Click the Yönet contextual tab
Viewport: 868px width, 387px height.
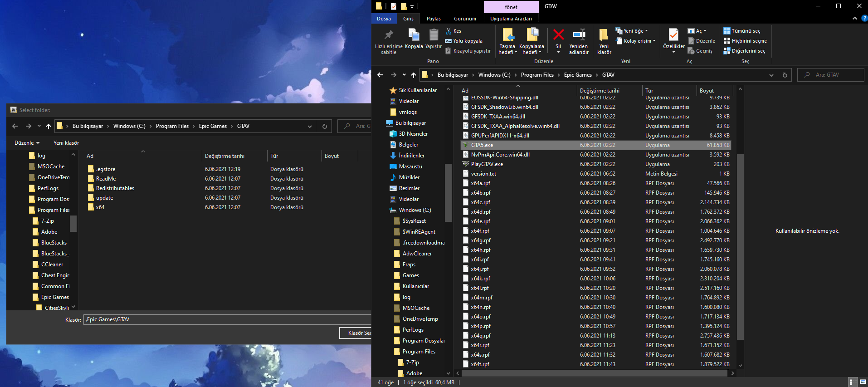pyautogui.click(x=511, y=7)
